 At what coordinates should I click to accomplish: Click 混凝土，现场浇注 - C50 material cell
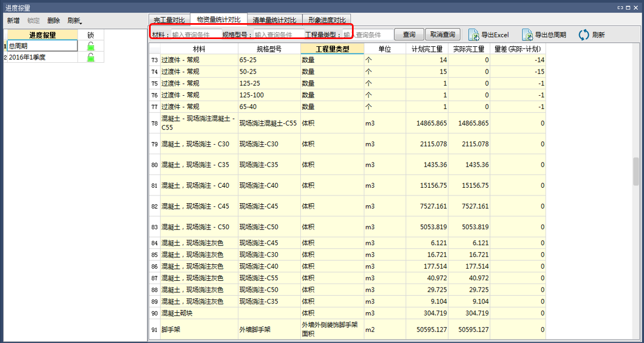(x=199, y=227)
